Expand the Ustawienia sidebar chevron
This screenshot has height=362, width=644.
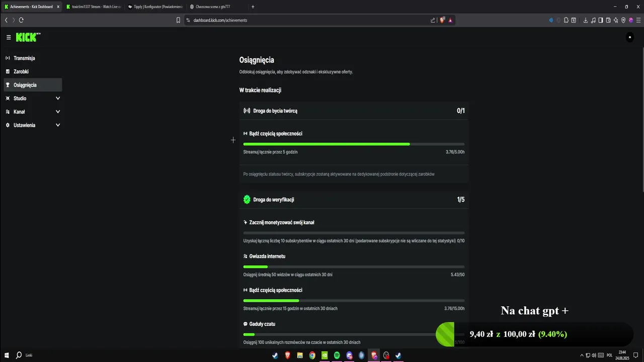point(57,125)
